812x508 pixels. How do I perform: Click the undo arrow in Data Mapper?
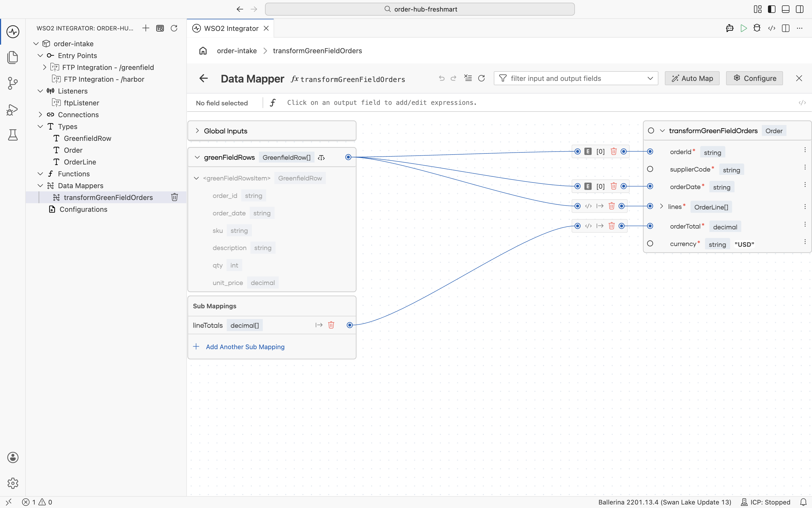(x=442, y=78)
